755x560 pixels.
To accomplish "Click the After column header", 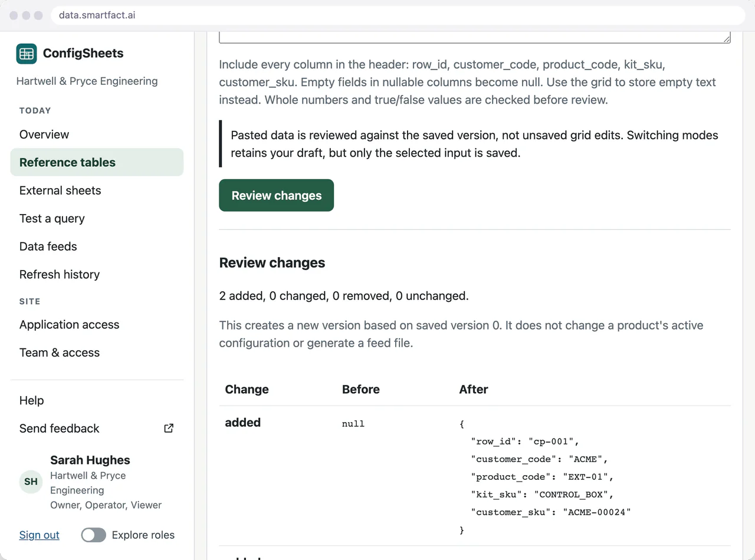I will click(474, 390).
